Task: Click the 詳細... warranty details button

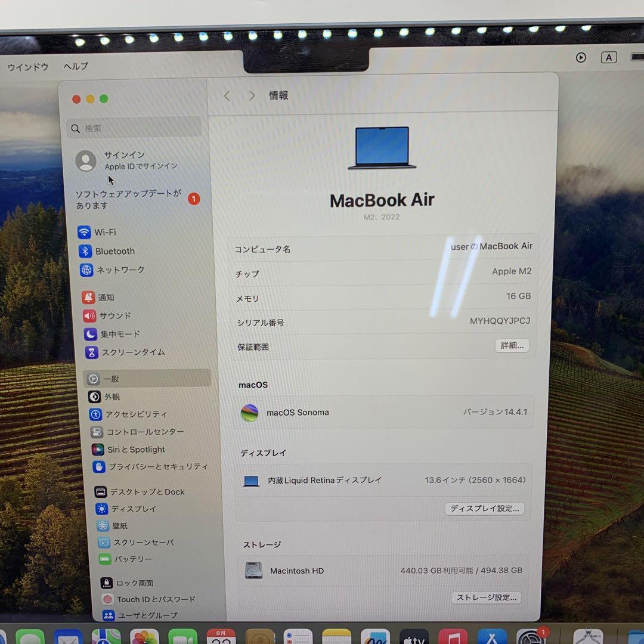Action: [512, 345]
